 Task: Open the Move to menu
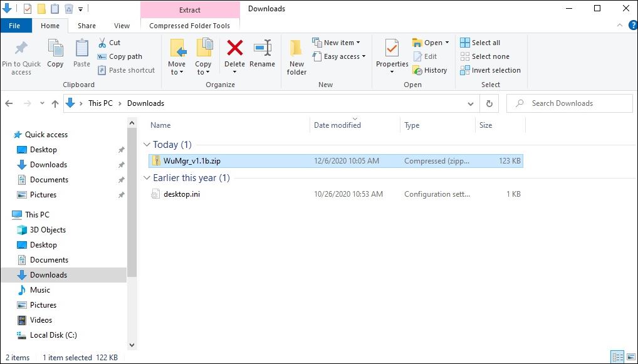177,57
